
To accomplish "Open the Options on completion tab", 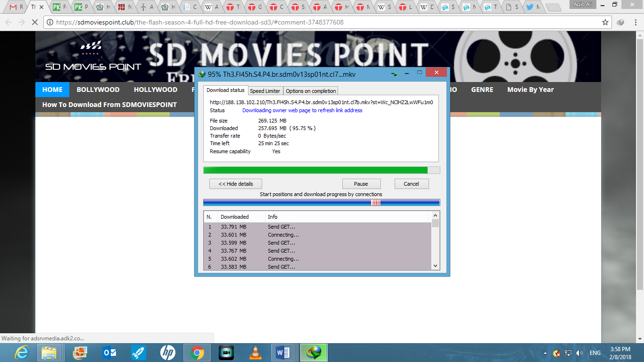I will tap(311, 91).
